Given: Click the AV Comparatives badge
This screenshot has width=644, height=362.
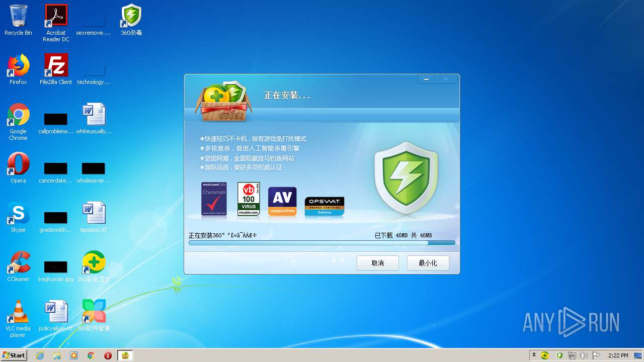Looking at the screenshot, I should [x=282, y=202].
